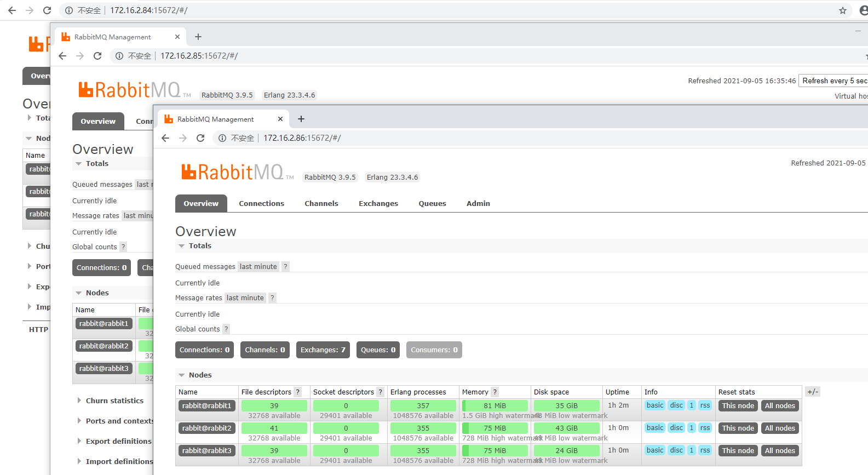Click the RabbitMQ logo in 172.16.2.85 window
The image size is (868, 475).
[135, 90]
